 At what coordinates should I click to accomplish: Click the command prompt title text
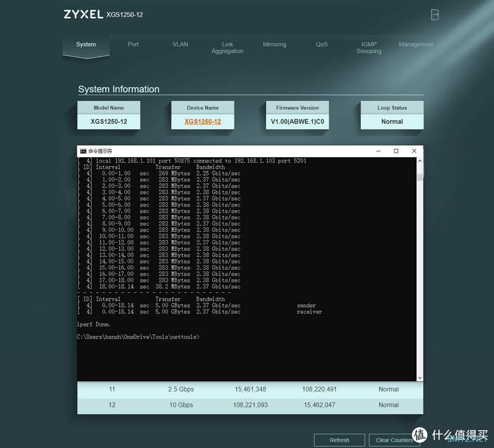100,151
